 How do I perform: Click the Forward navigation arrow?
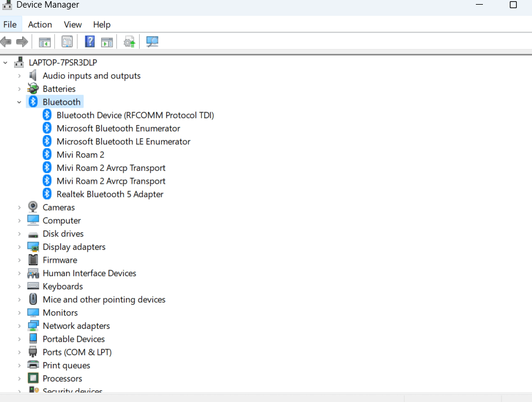22,41
